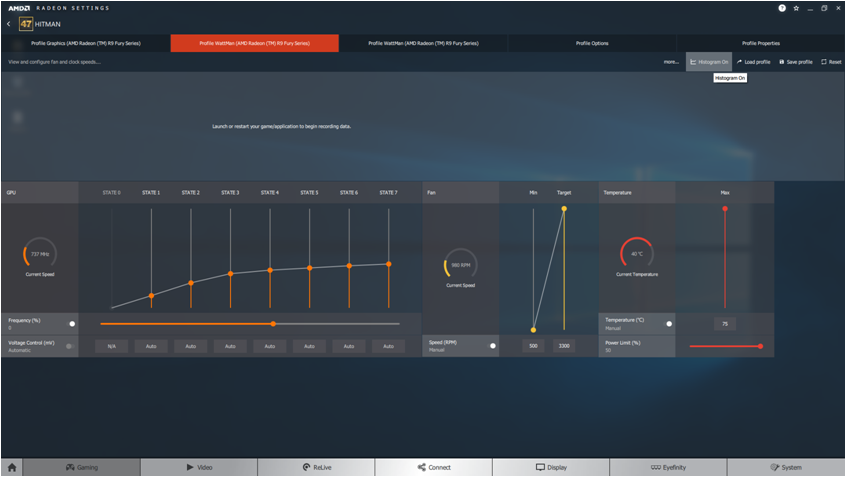Click the STATE 4 Auto voltage field
Image resolution: width=846 pixels, height=477 pixels.
point(270,346)
